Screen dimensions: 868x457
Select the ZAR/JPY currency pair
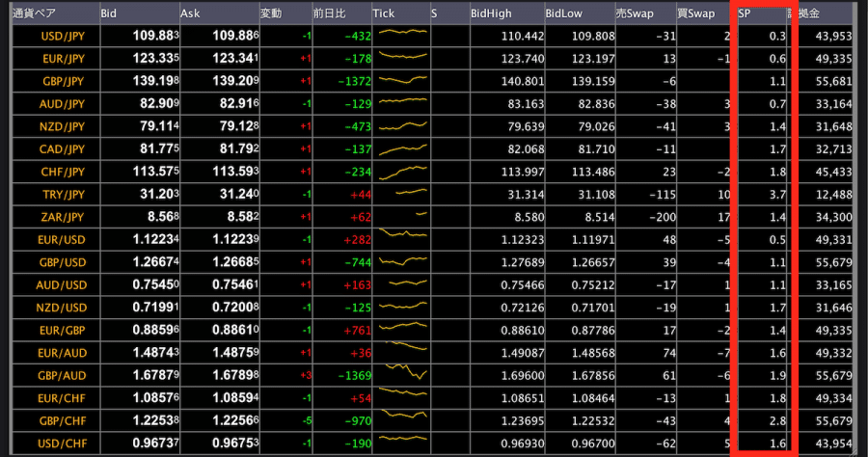coord(63,218)
